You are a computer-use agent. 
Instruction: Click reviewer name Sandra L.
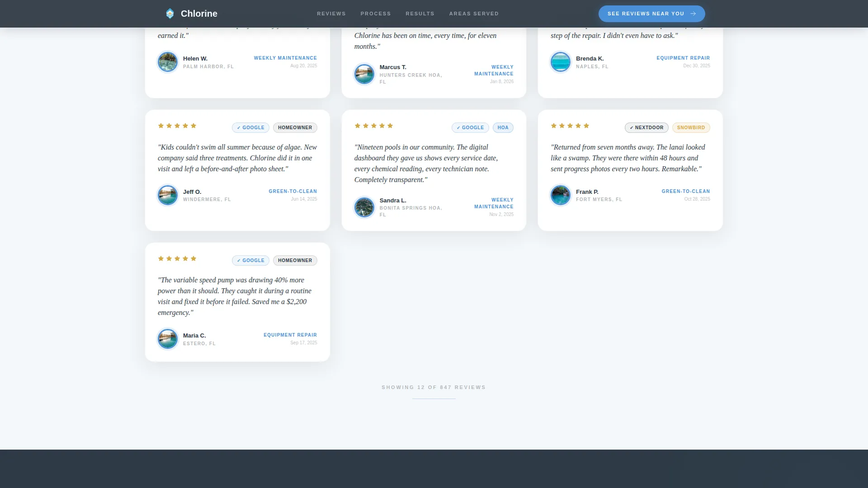click(393, 201)
